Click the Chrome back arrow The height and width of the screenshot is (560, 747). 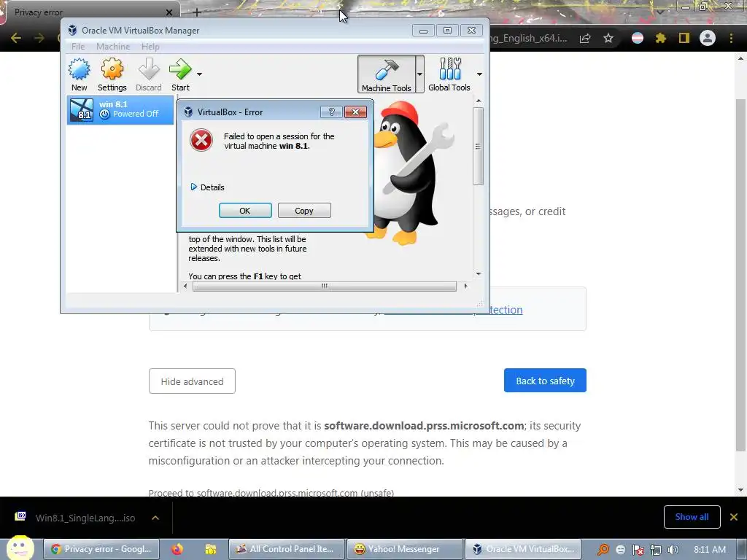[16, 38]
